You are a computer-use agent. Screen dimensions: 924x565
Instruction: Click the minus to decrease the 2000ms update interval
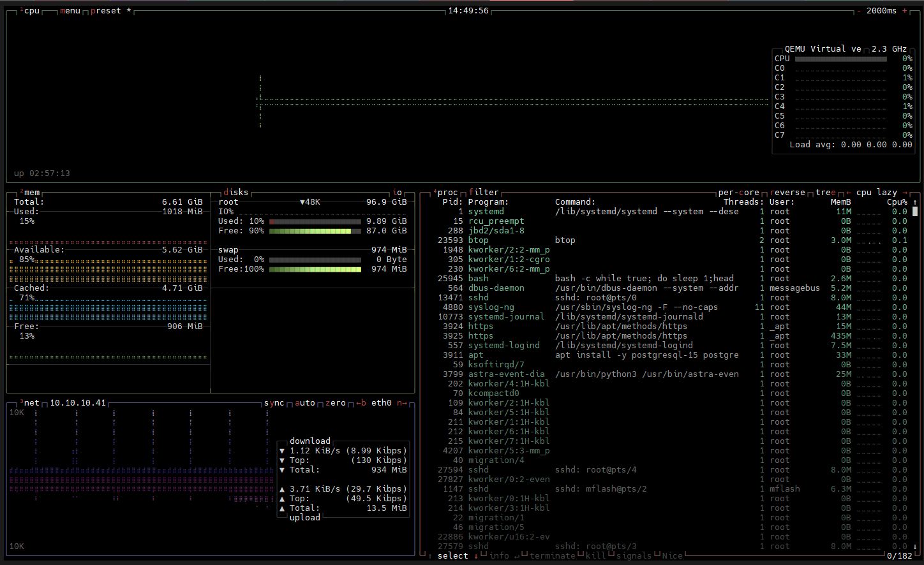point(859,11)
